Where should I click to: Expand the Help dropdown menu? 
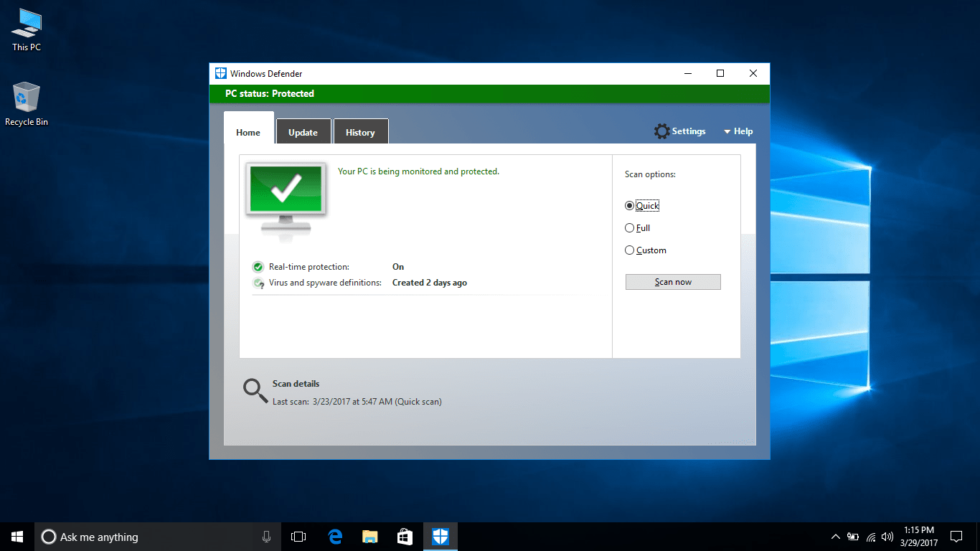738,131
